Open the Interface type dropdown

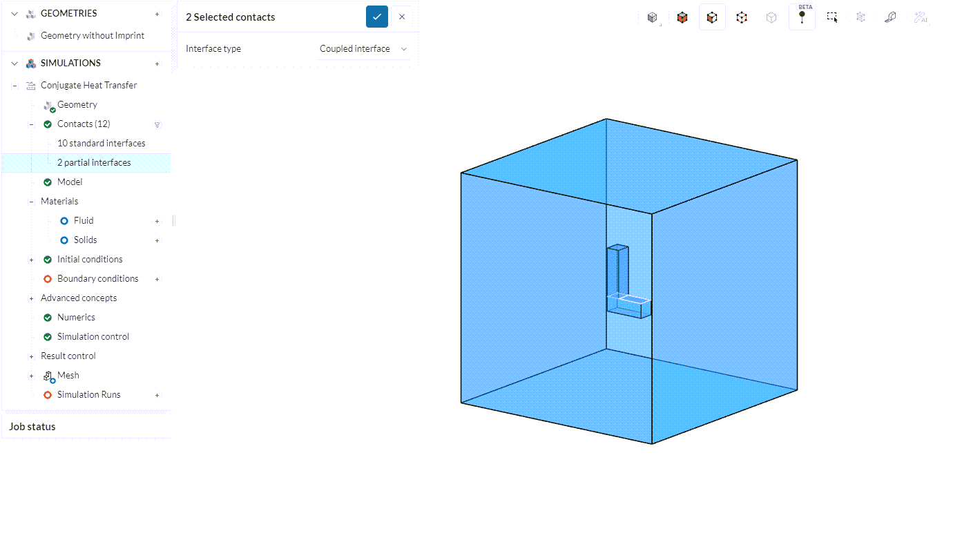pyautogui.click(x=363, y=49)
